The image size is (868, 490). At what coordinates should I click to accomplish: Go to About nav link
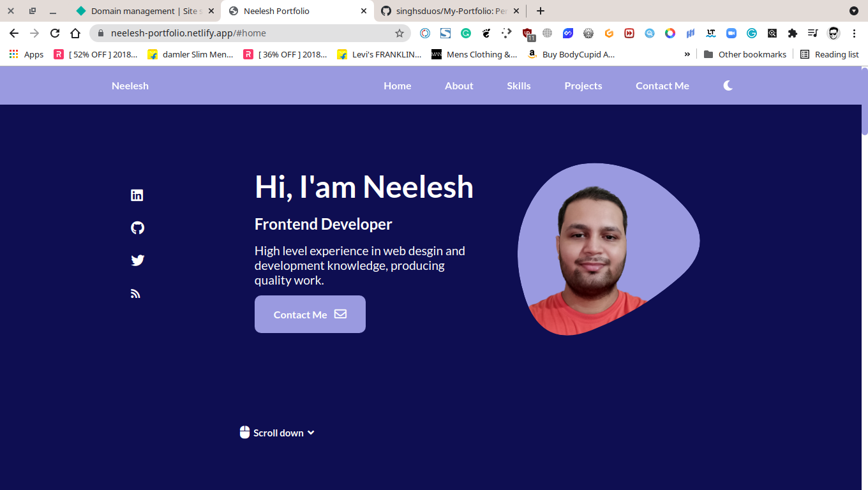click(459, 85)
